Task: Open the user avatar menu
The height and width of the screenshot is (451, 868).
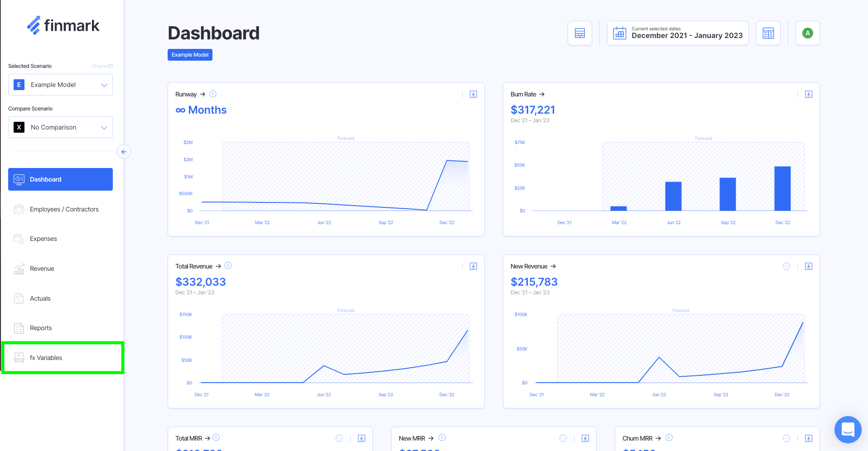Action: [807, 33]
